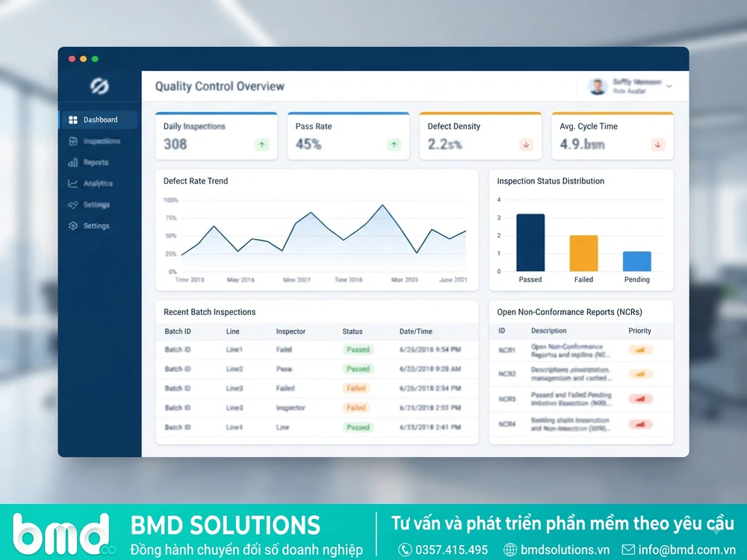The height and width of the screenshot is (560, 747).
Task: Sort table by Status column header
Action: click(353, 332)
